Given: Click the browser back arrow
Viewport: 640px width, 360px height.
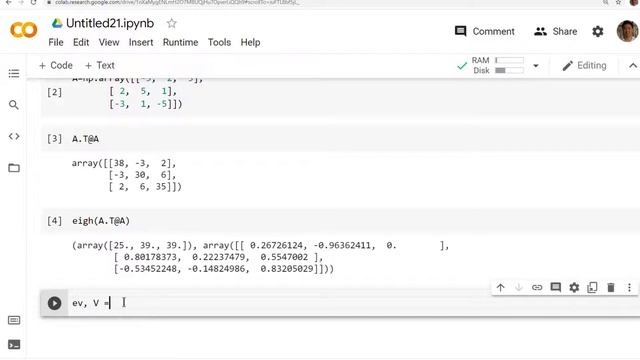Looking at the screenshot, I should click(x=8, y=2).
